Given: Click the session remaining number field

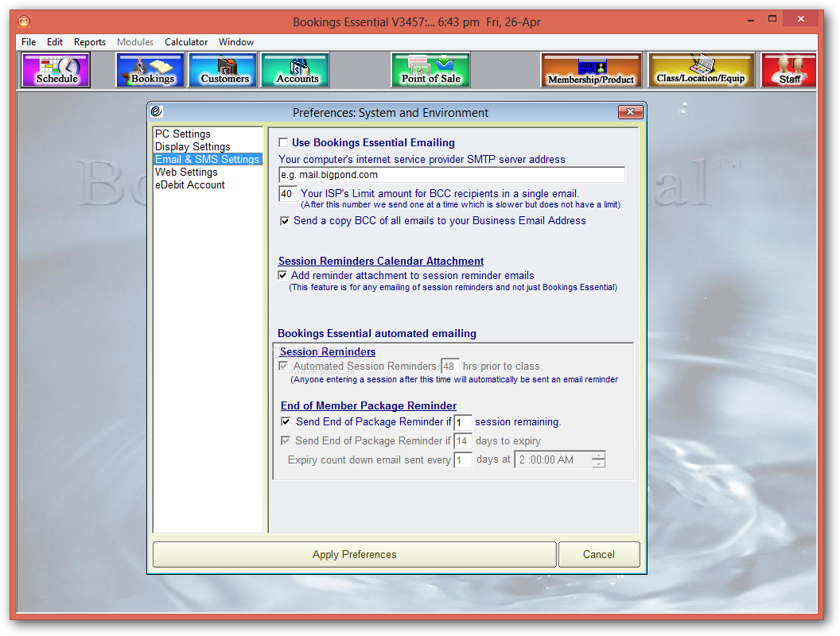Looking at the screenshot, I should click(463, 422).
